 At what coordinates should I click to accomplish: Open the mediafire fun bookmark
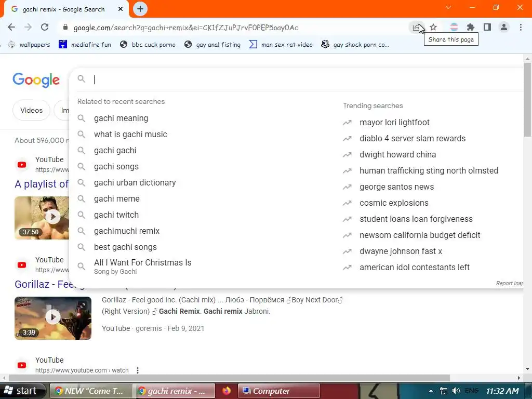[x=85, y=45]
